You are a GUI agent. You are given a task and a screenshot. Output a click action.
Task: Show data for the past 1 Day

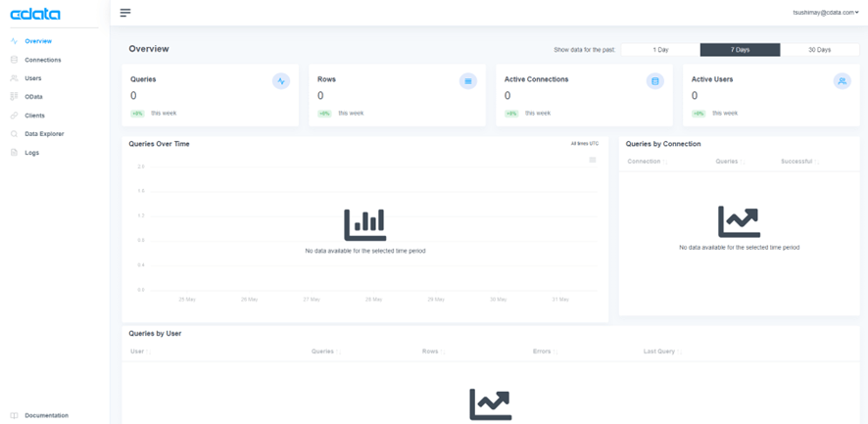(x=660, y=50)
